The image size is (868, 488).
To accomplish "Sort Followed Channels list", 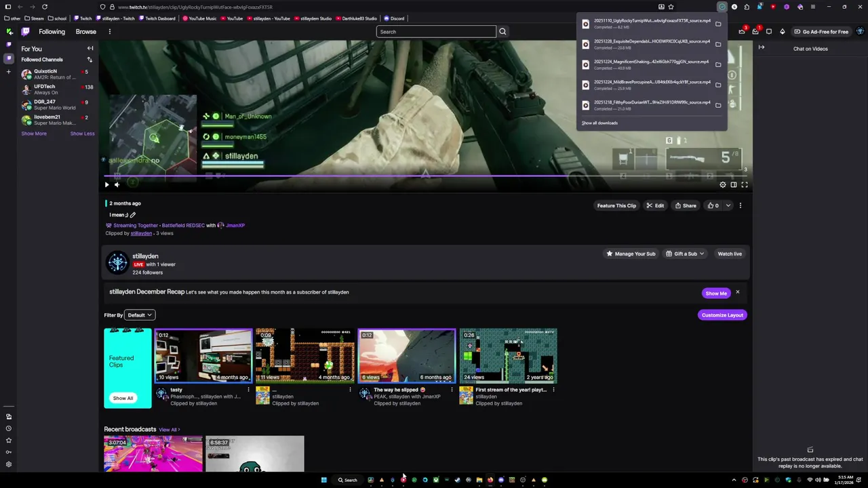I will (90, 60).
